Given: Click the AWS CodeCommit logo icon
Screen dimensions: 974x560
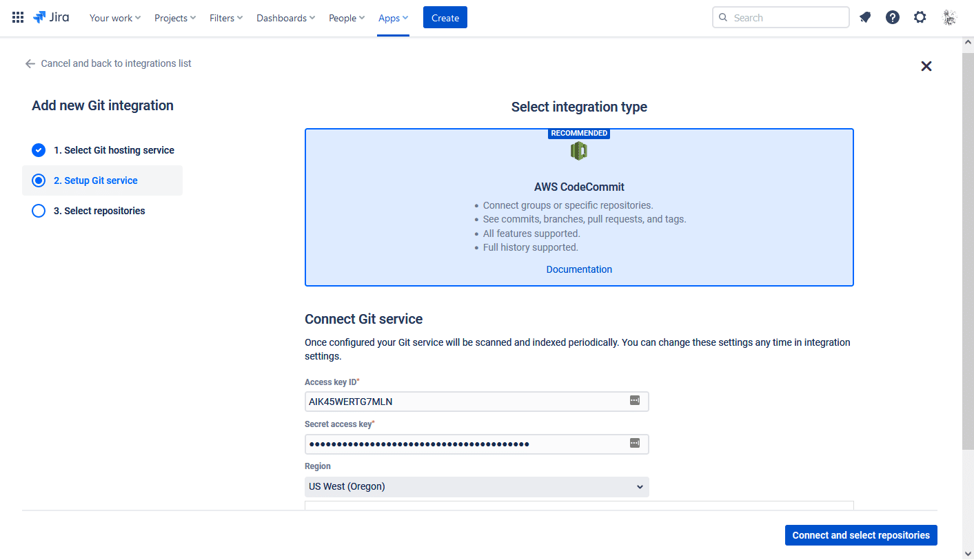Looking at the screenshot, I should pyautogui.click(x=579, y=151).
